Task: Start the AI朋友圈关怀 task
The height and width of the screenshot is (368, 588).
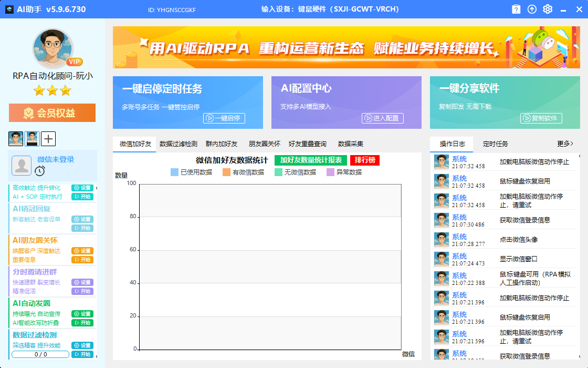Action: coord(82,260)
